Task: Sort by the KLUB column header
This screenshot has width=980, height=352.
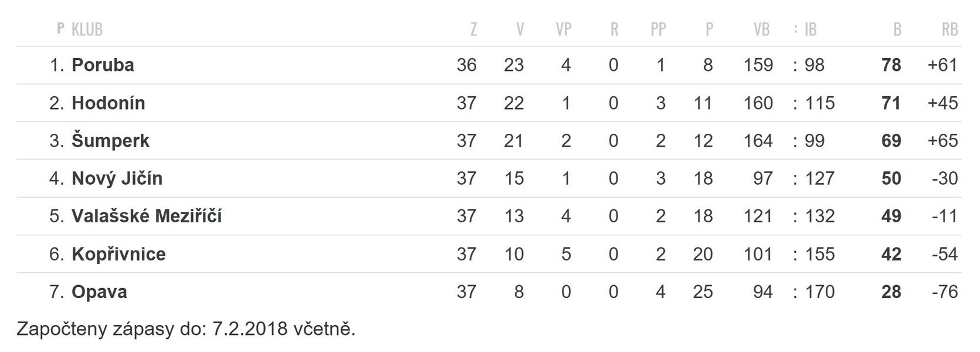Action: click(x=87, y=29)
